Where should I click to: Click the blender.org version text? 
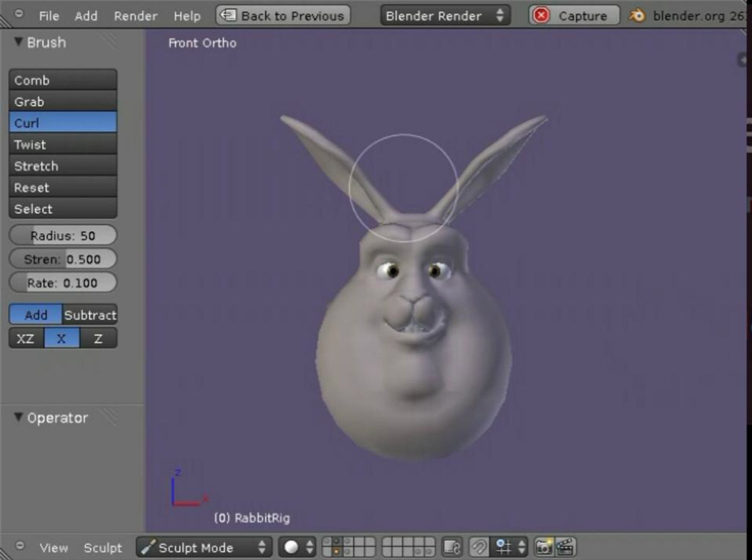pyautogui.click(x=699, y=16)
